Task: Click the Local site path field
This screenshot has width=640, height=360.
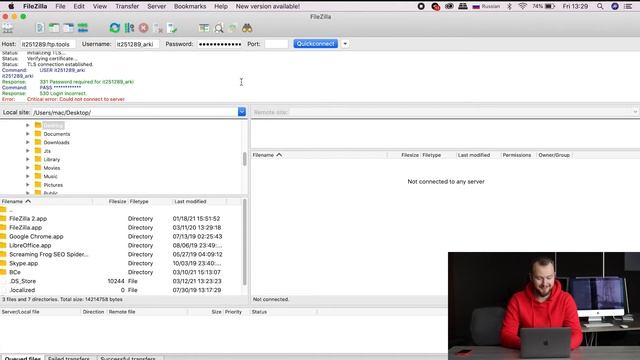Action: coord(135,112)
